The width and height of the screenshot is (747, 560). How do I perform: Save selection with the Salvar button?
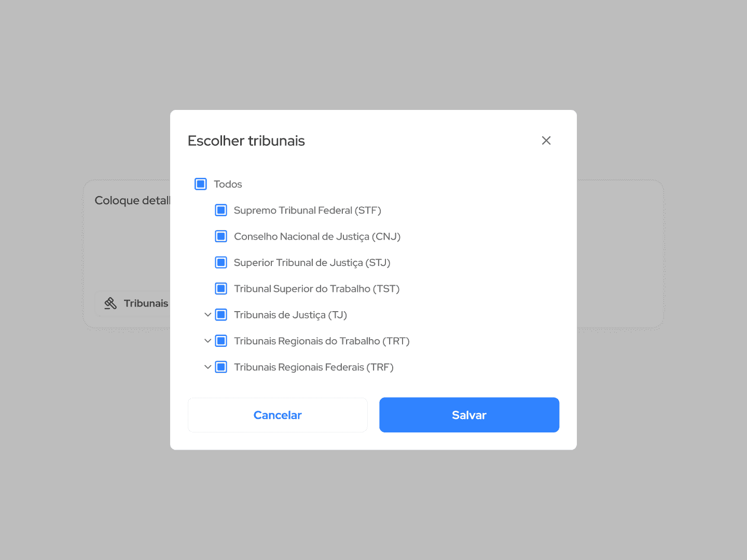pyautogui.click(x=469, y=415)
